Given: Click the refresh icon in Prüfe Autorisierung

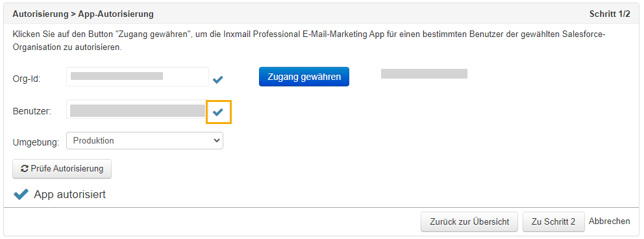Looking at the screenshot, I should 25,168.
